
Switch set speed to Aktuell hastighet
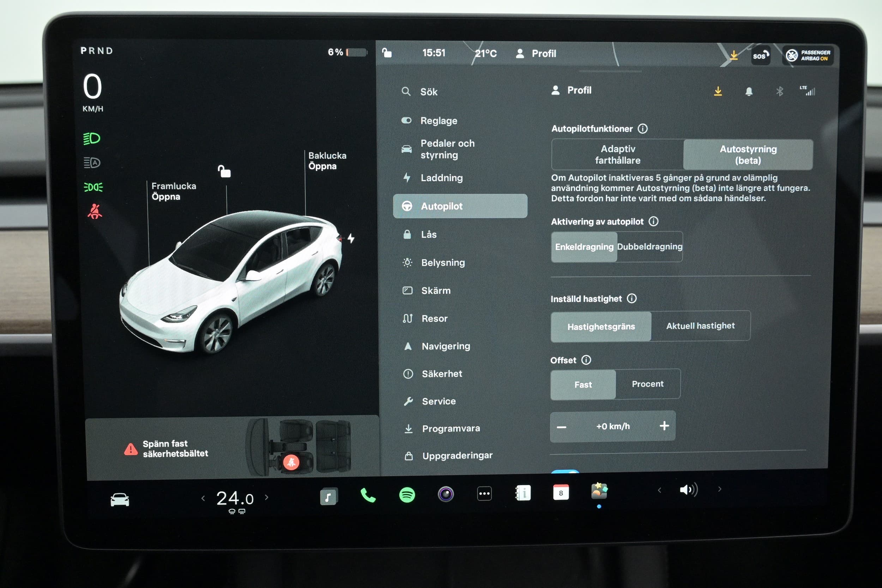click(x=700, y=326)
